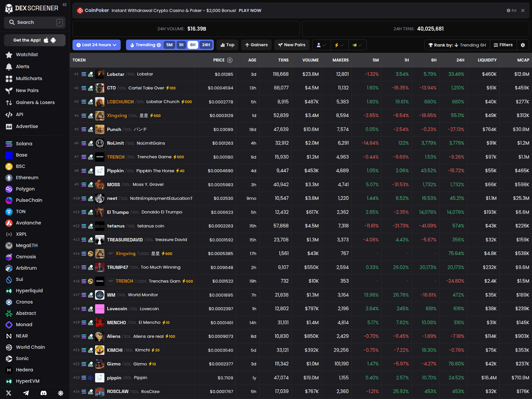Sort by MCAP column header
The width and height of the screenshot is (532, 399).
pos(523,60)
